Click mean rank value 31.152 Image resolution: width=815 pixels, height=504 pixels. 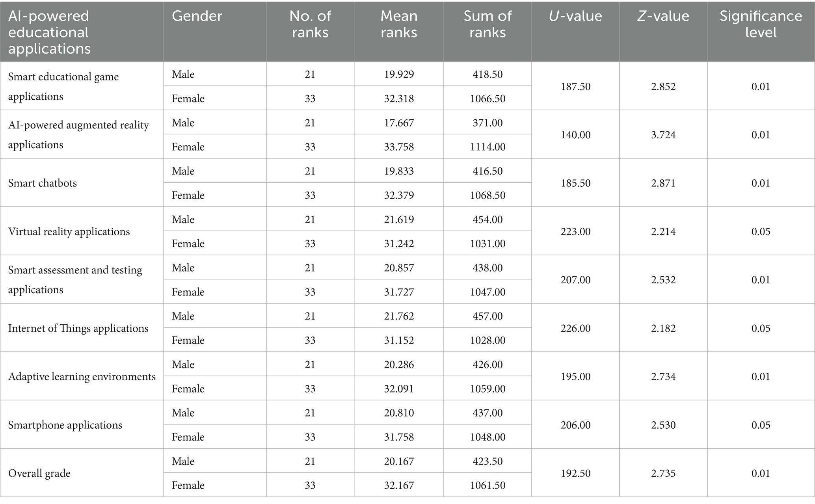tap(399, 340)
